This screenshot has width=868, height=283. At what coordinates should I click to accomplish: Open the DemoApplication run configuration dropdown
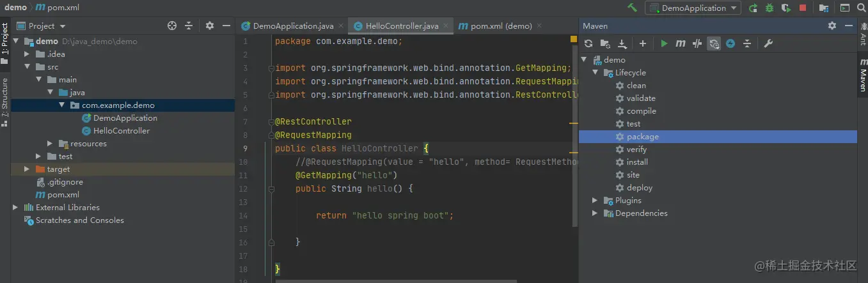pos(693,8)
